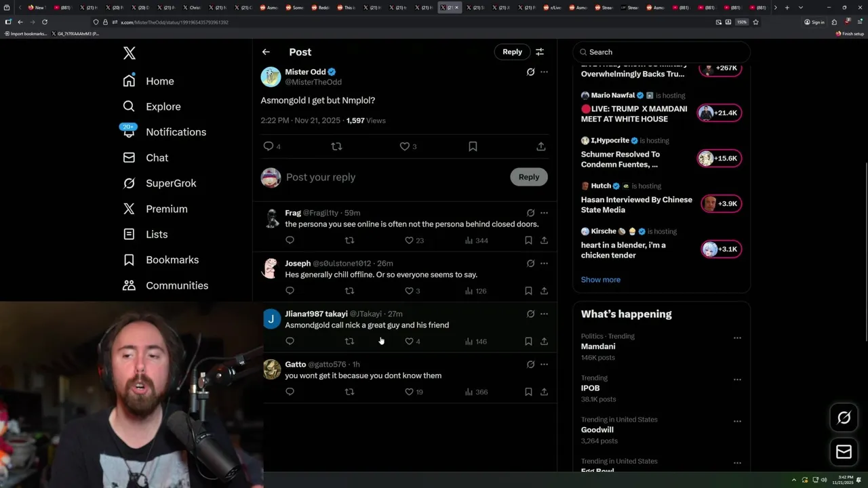Open the floating Grok button
868x488 pixels.
(x=844, y=418)
